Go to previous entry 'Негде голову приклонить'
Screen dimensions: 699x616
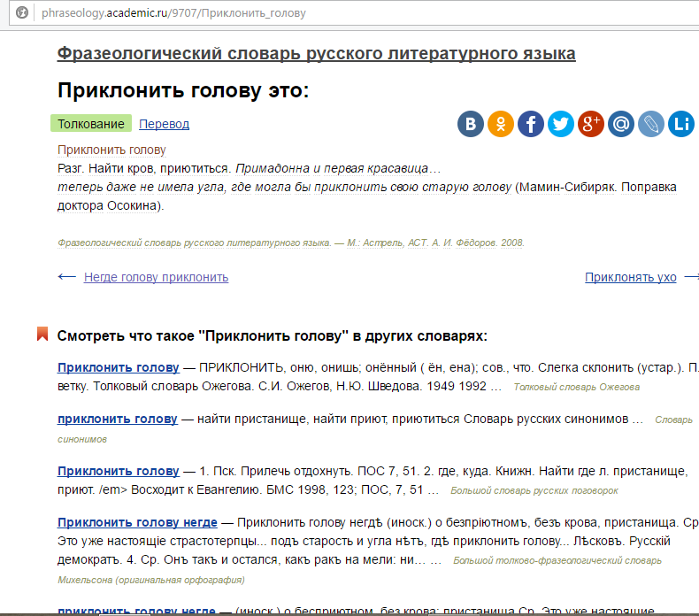coord(156,277)
